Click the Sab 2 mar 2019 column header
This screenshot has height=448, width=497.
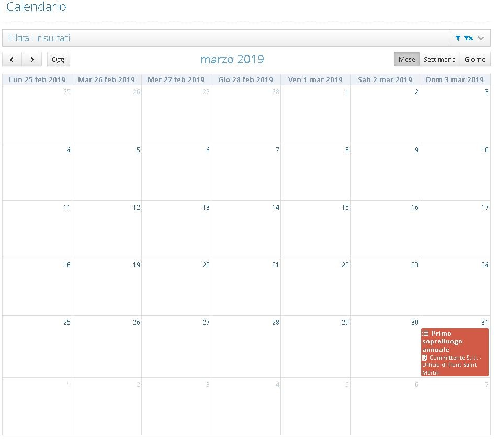(385, 80)
